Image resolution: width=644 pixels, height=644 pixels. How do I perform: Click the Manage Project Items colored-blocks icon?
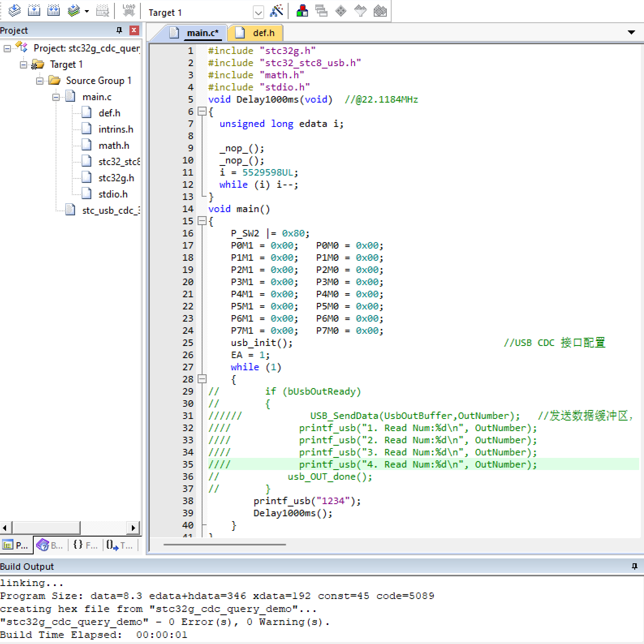pos(302,11)
